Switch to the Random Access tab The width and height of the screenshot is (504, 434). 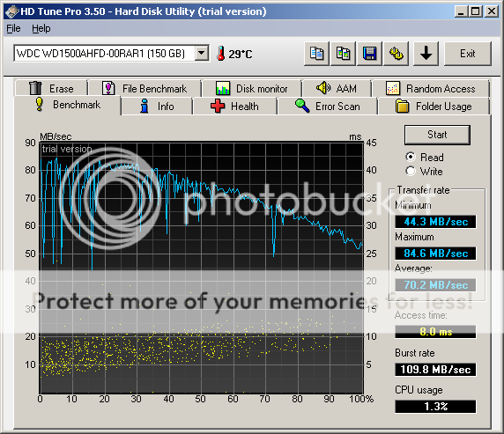(x=430, y=88)
